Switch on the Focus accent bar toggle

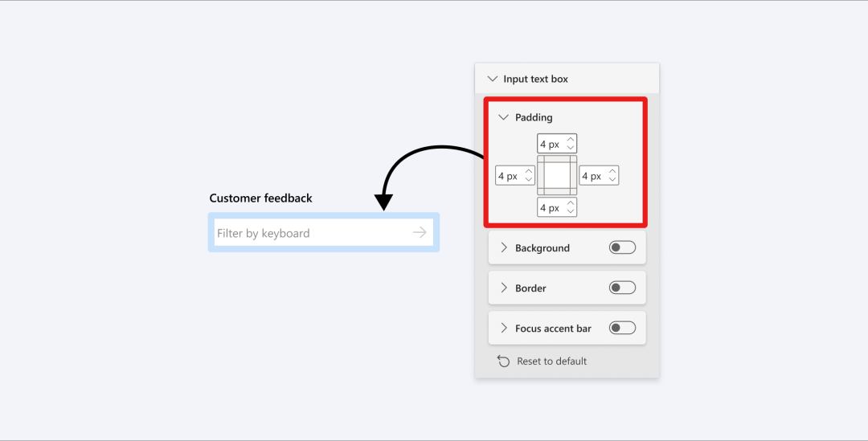[622, 328]
